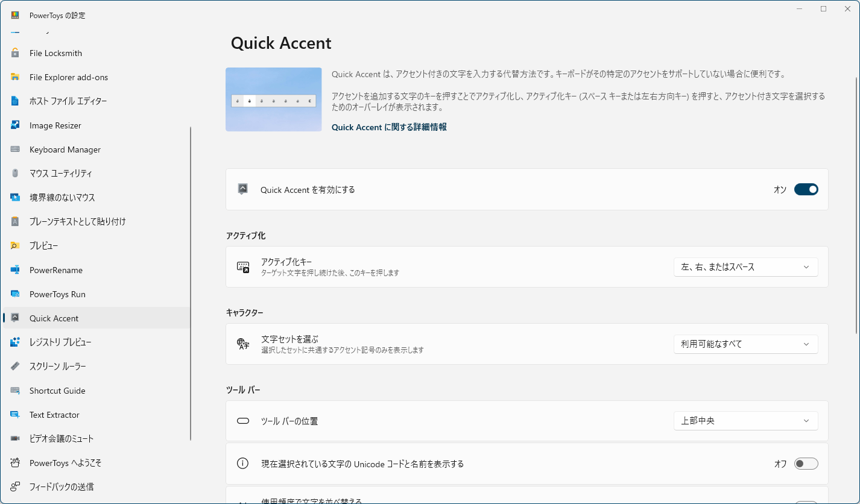Screen dimensions: 860x504
Task: Open PowerToys へようこそ entry
Action: pos(96,463)
